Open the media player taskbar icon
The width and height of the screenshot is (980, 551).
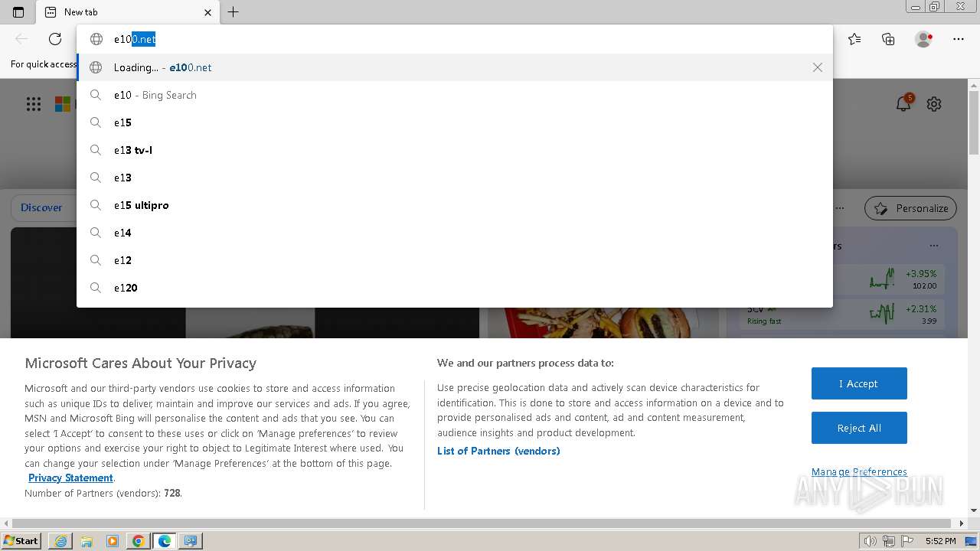[x=113, y=541]
